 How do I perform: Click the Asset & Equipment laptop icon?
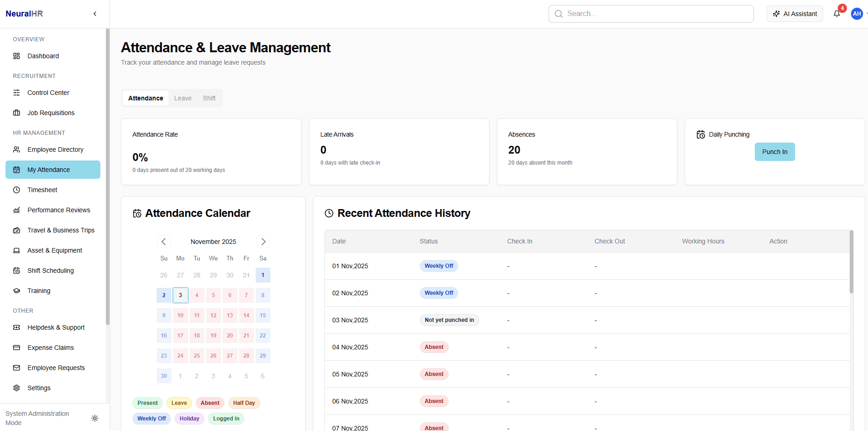tap(16, 250)
